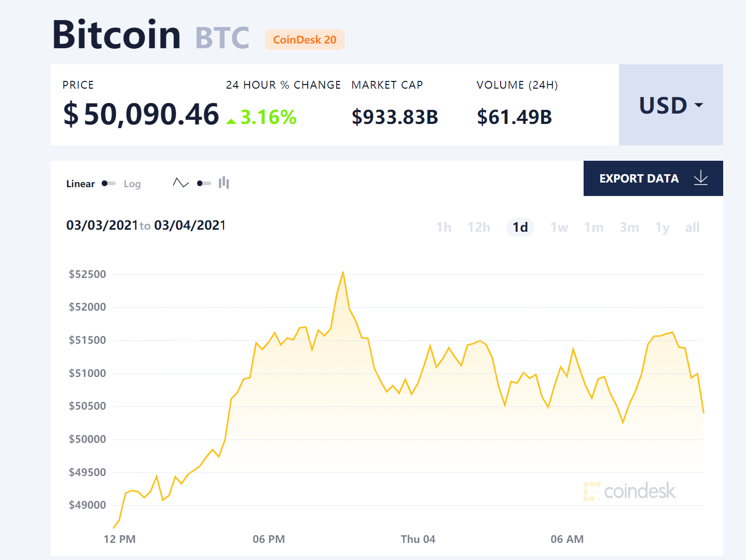Click the green 24-hour change arrow
The image size is (746, 560).
pos(231,121)
